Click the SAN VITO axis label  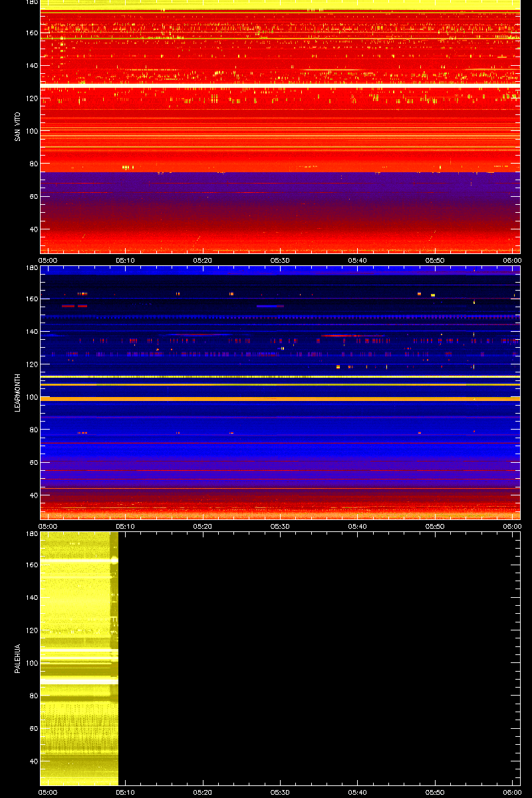pos(17,126)
